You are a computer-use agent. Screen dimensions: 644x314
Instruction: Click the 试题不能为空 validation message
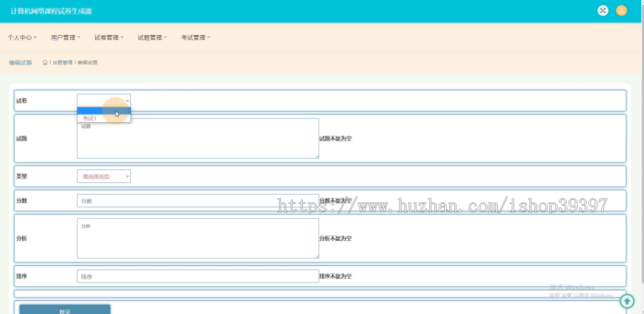(x=336, y=138)
